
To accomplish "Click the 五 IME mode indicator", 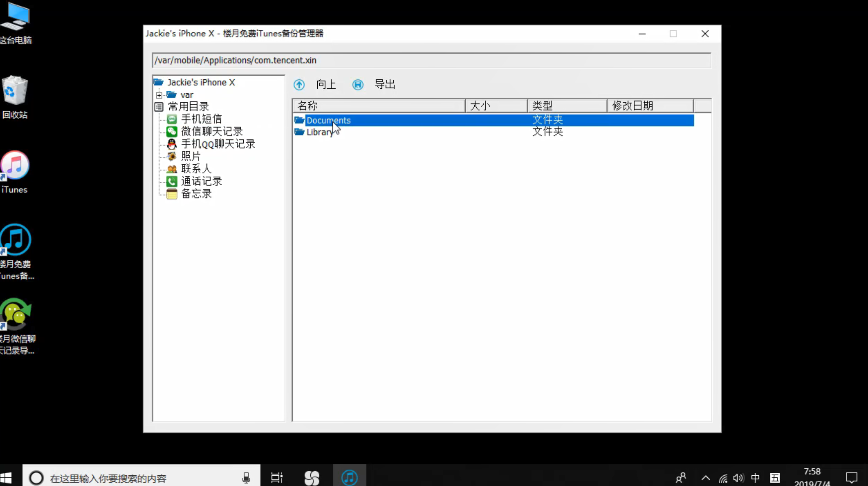I will point(775,478).
